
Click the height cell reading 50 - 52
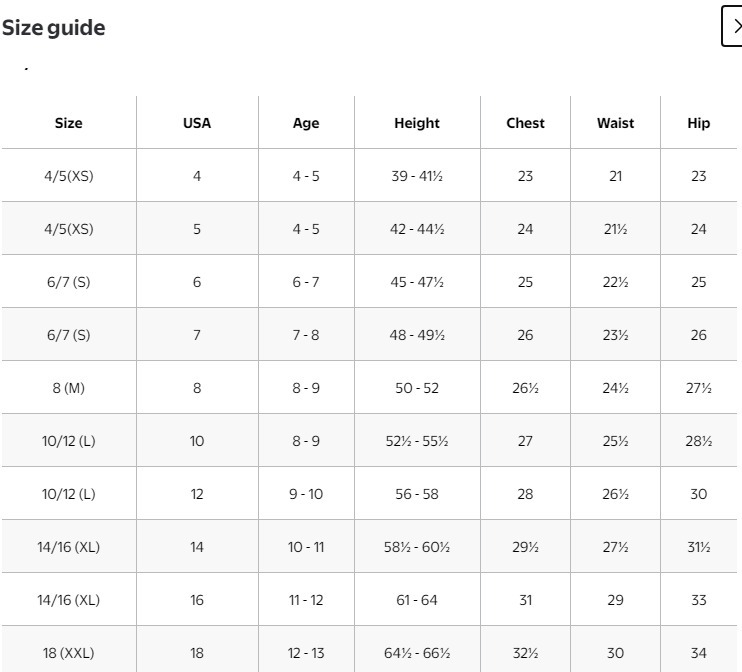(417, 388)
